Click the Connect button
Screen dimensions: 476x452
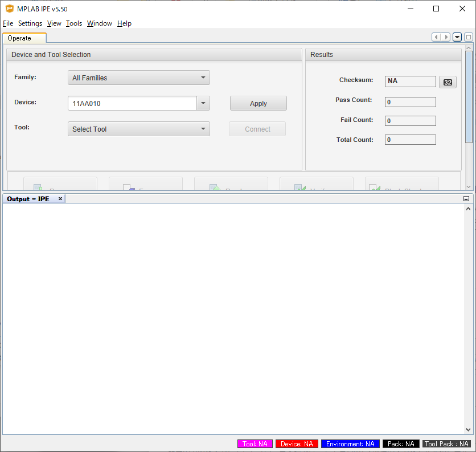coord(257,129)
